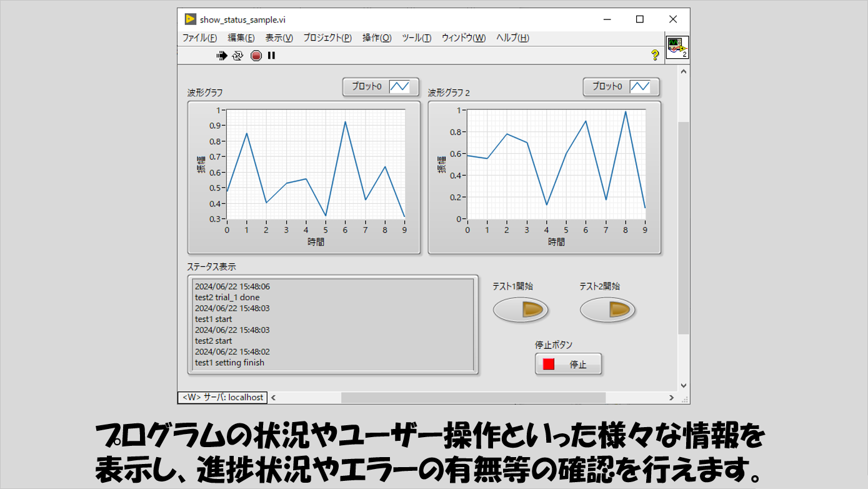Click horizontal scrollbar right arrow
Viewport: 868px width, 489px height.
pos(672,398)
